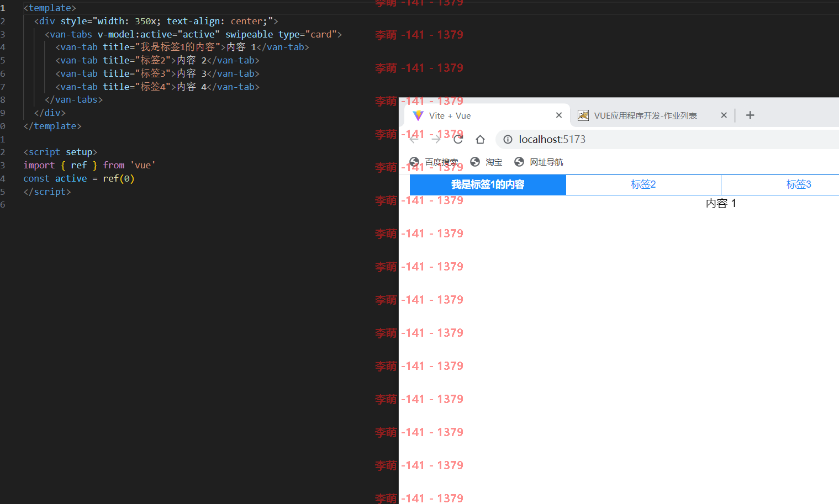Screen dimensions: 839x504
Task: Click the v-model:active="active" attribute
Action: coord(159,34)
